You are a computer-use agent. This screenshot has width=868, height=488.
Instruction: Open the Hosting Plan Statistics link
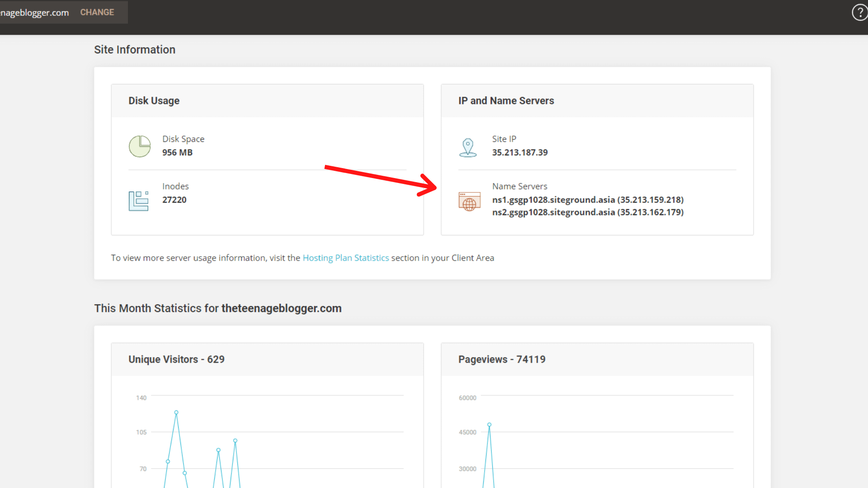pyautogui.click(x=346, y=258)
